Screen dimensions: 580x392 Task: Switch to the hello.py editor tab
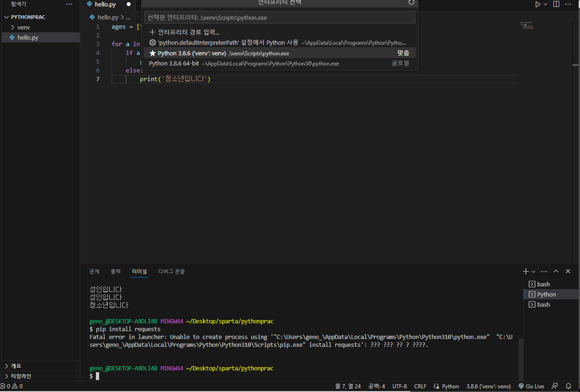pos(106,4)
